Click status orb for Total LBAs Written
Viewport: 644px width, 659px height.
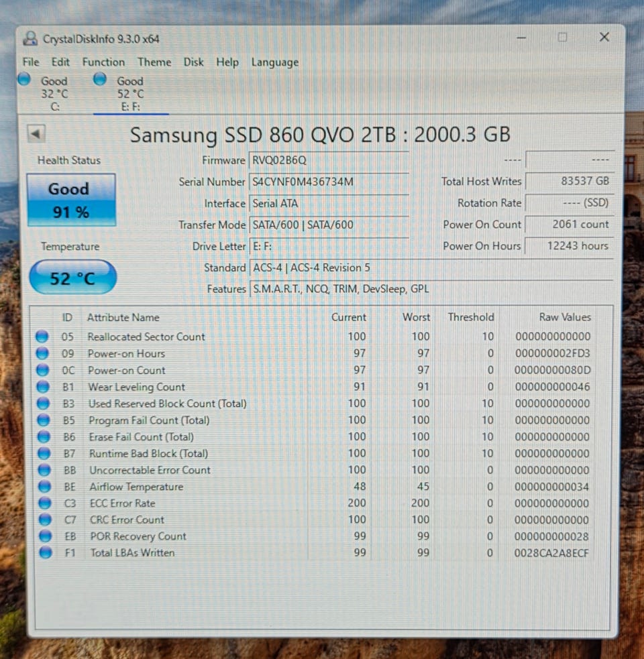[46, 552]
